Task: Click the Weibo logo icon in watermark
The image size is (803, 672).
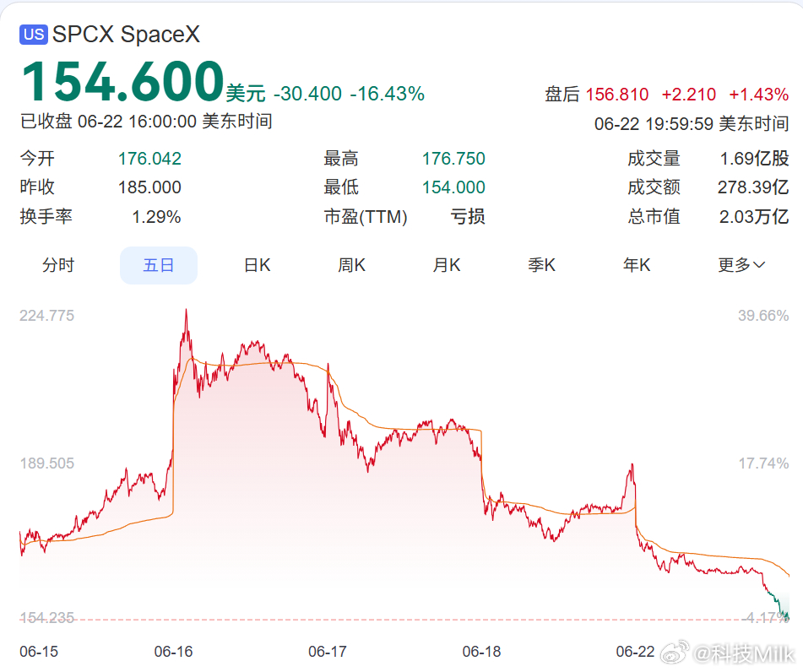Action: [x=675, y=652]
